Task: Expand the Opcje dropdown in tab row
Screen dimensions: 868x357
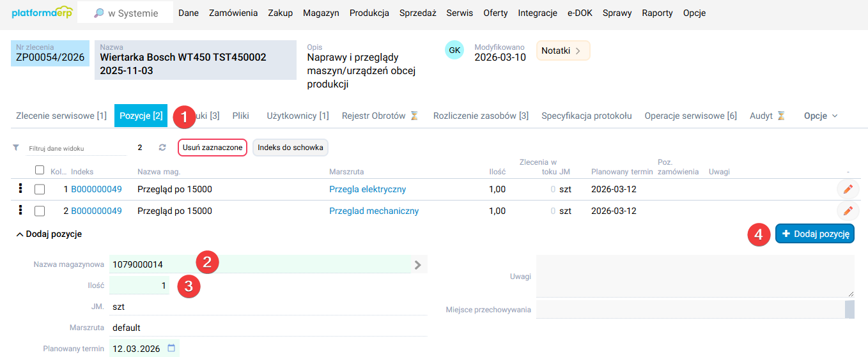Action: [821, 116]
